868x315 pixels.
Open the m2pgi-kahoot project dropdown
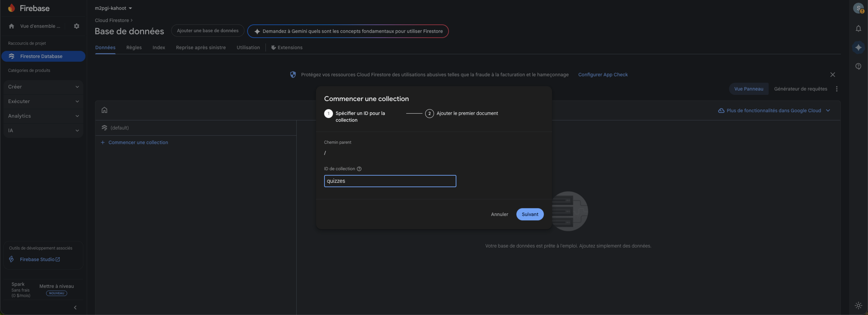coord(114,8)
